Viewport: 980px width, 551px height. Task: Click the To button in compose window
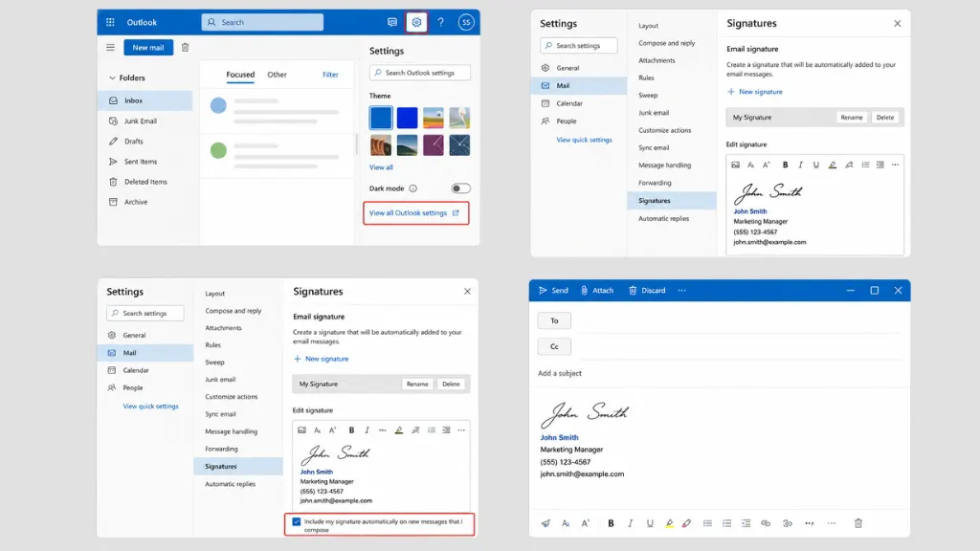tap(554, 320)
